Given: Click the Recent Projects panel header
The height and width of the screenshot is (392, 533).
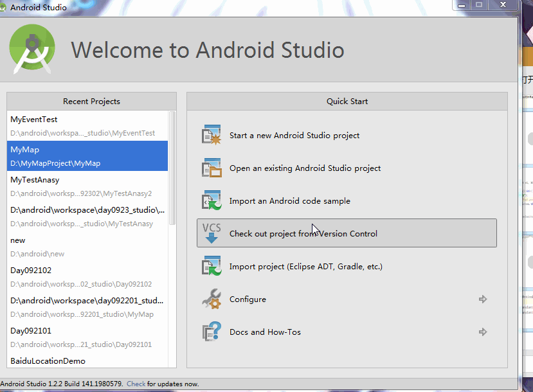Looking at the screenshot, I should click(91, 102).
